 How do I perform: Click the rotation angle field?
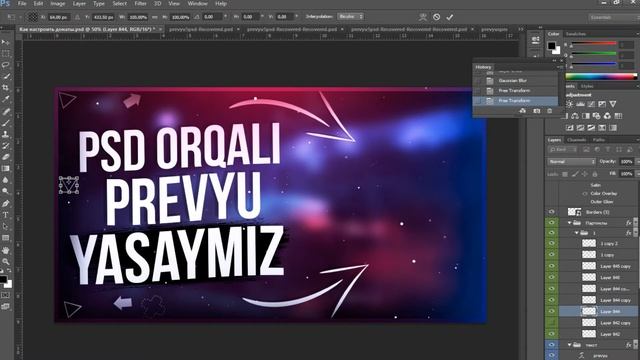click(x=211, y=17)
